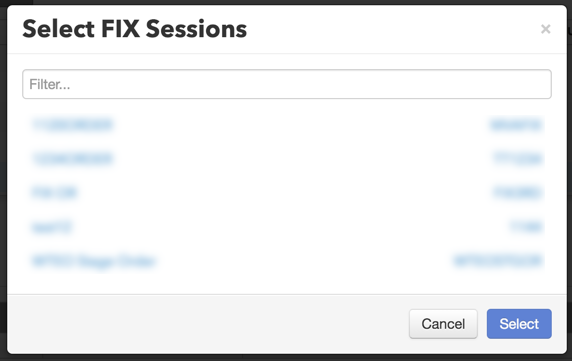
Task: Confirm with the blue Select button
Action: 519,324
